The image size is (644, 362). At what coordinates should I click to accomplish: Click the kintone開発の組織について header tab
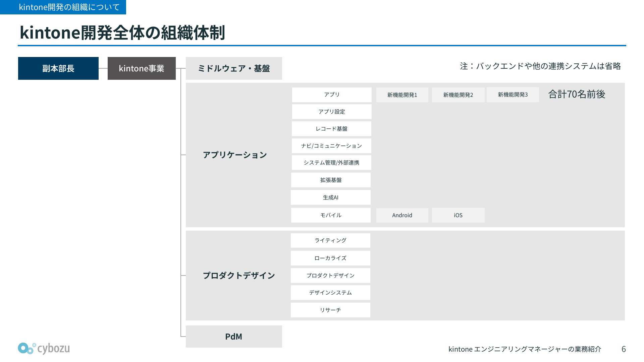coord(63,7)
